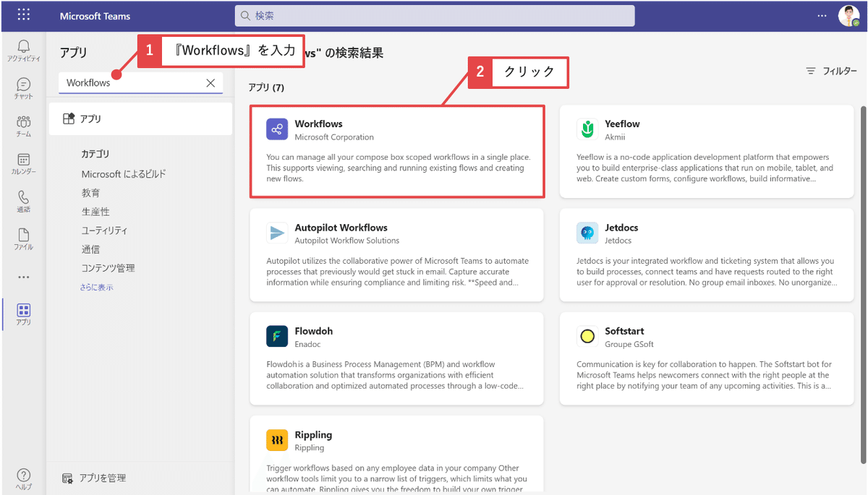
Task: Open the Flowdoh app title
Action: click(314, 331)
